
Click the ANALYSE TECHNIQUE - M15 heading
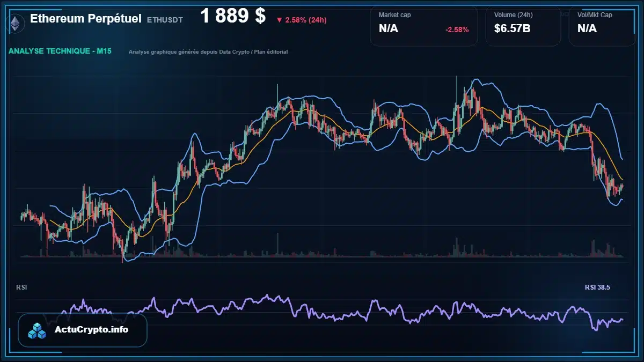(60, 51)
